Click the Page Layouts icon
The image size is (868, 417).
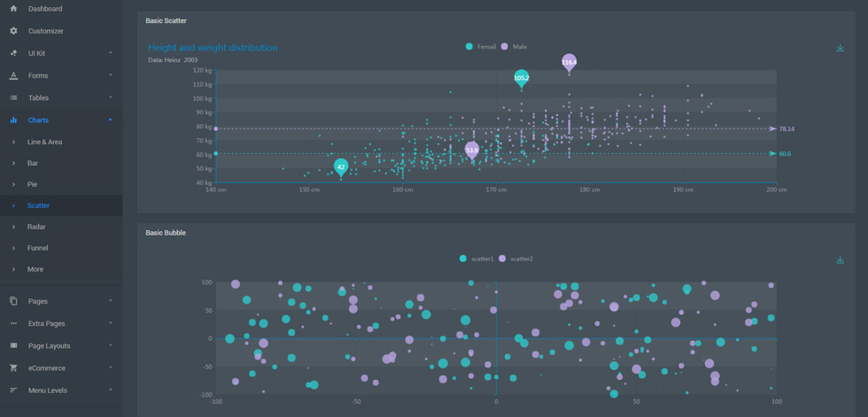click(x=14, y=345)
